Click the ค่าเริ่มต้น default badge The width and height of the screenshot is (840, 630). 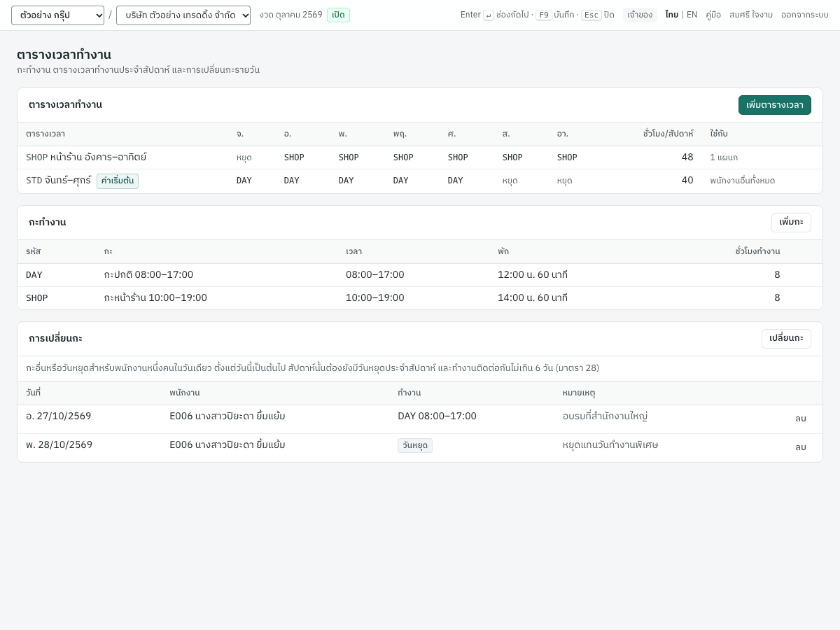click(118, 181)
